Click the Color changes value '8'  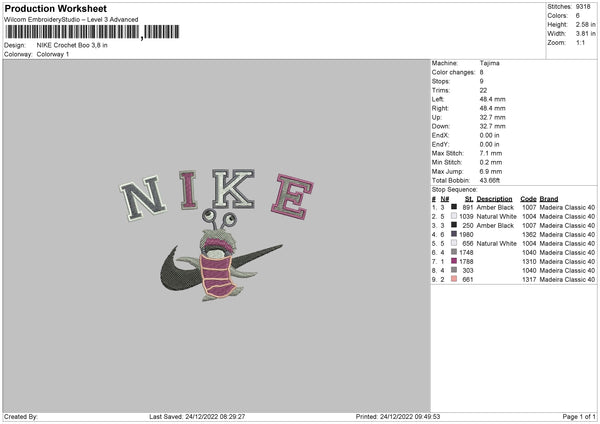pyautogui.click(x=481, y=72)
